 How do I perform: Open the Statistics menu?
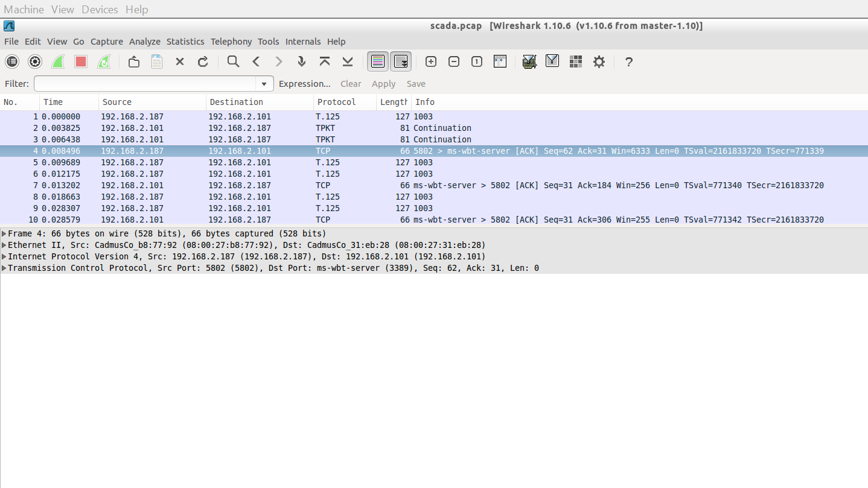click(185, 42)
